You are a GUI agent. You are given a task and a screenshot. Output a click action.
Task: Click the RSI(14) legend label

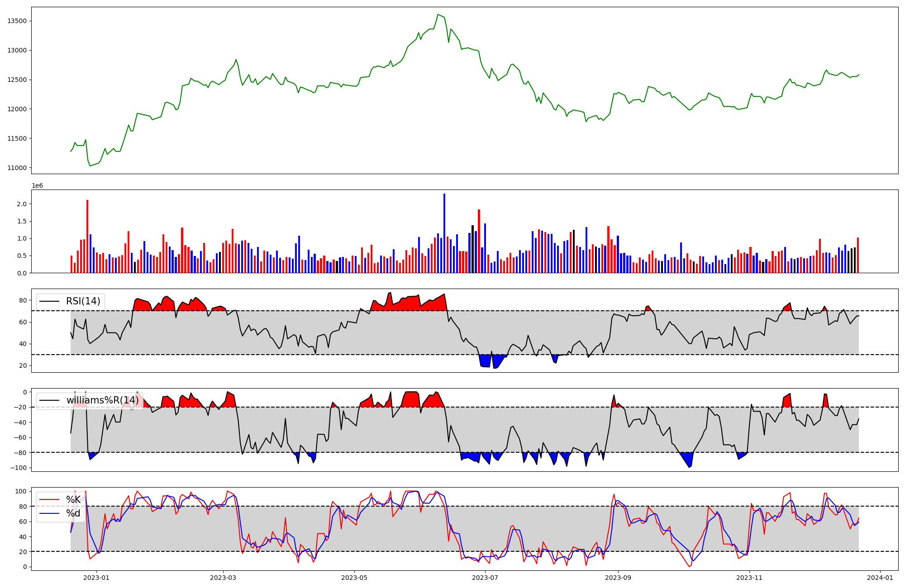click(83, 301)
